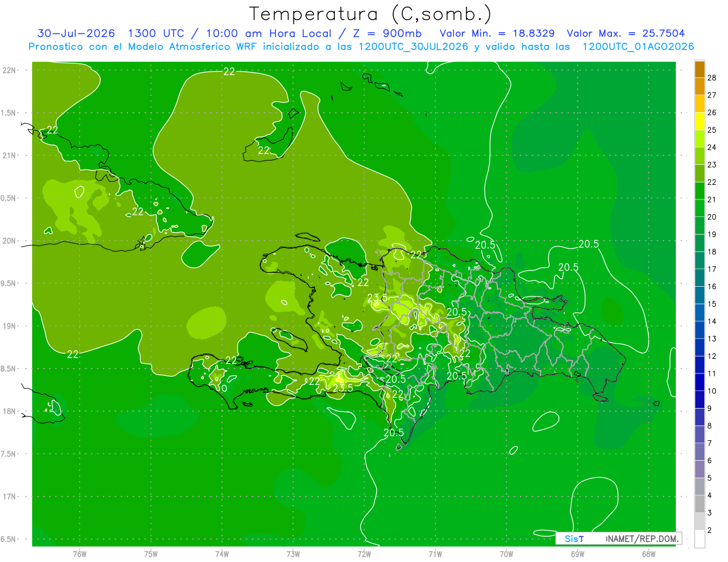The image size is (728, 562).
Task: Click the 'ONAMET/REP.DOM.' credit text
Action: point(643,538)
